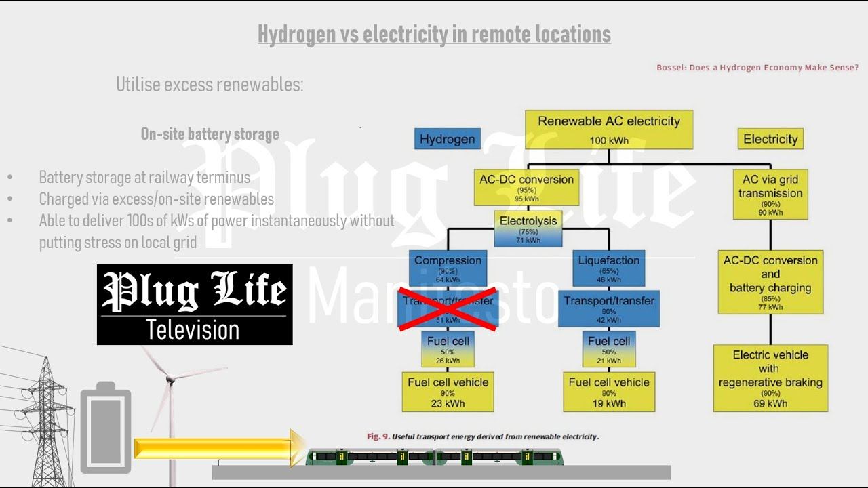The image size is (868, 488).
Task: Click the slide title Hydrogen vs electricity
Action: tap(434, 33)
